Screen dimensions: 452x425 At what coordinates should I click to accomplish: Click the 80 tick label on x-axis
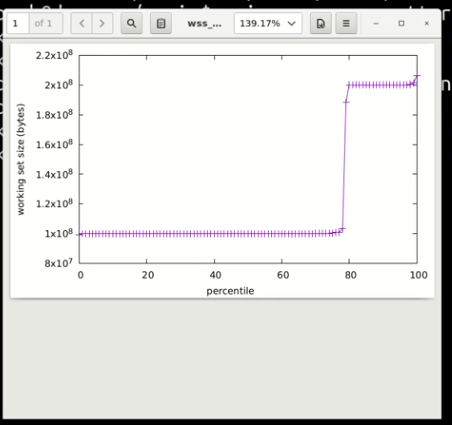[351, 275]
